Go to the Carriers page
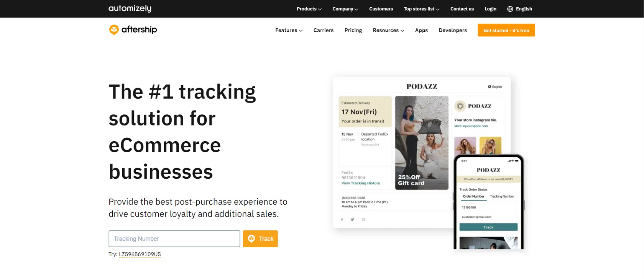The width and height of the screenshot is (644, 279). click(x=324, y=30)
